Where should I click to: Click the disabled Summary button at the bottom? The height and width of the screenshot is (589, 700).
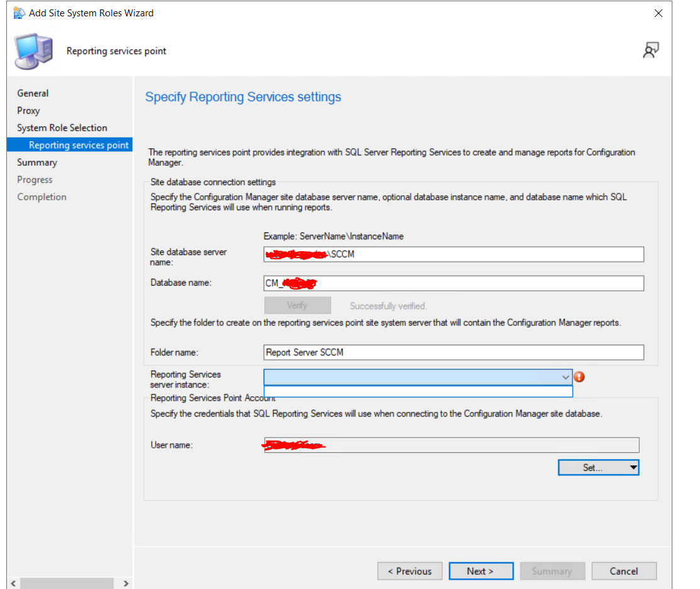click(x=552, y=571)
